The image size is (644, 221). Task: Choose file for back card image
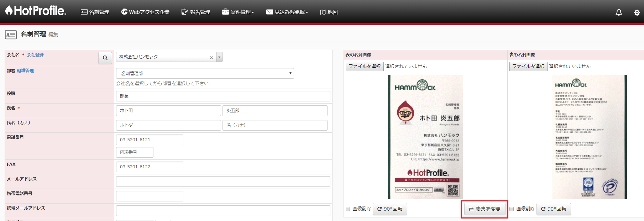(x=528, y=66)
